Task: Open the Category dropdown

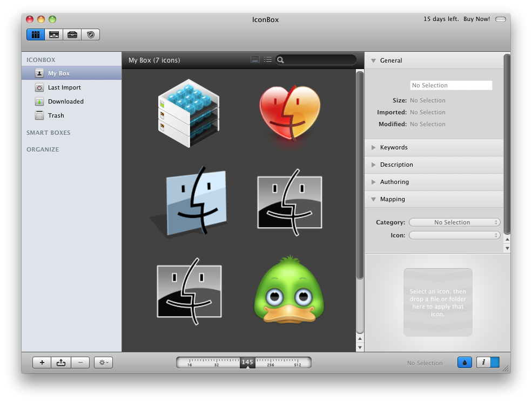Action: click(455, 222)
